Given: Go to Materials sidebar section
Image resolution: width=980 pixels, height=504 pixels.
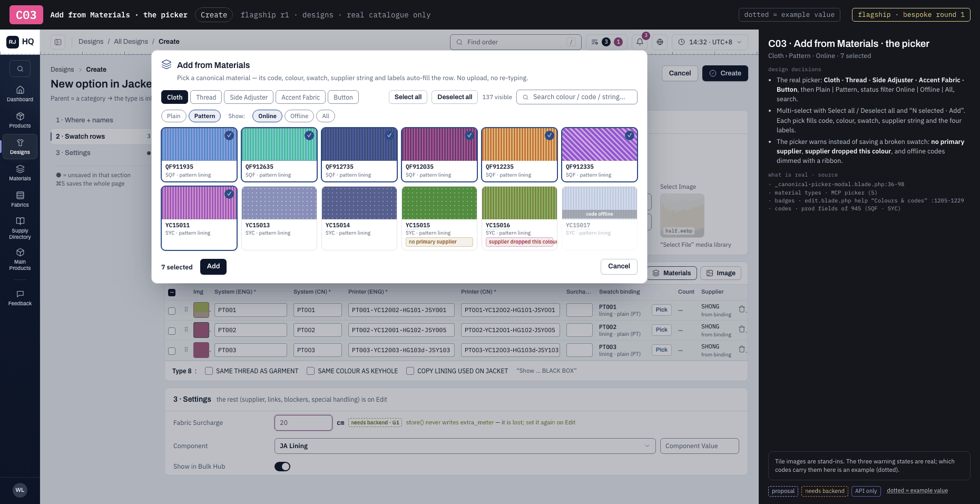Looking at the screenshot, I should click(20, 173).
